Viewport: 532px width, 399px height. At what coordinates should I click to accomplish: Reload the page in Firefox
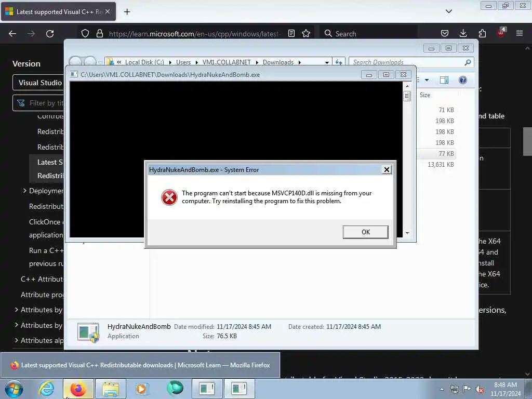[50, 34]
